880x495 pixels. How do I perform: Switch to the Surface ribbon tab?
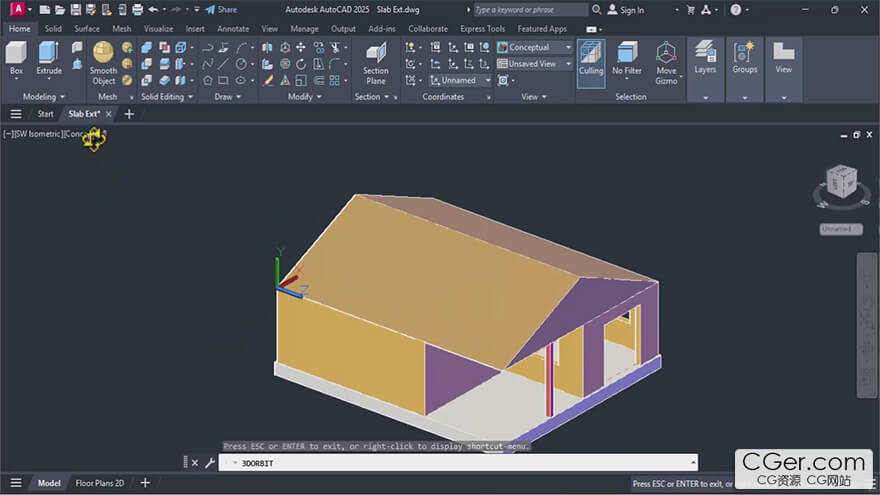tap(87, 29)
